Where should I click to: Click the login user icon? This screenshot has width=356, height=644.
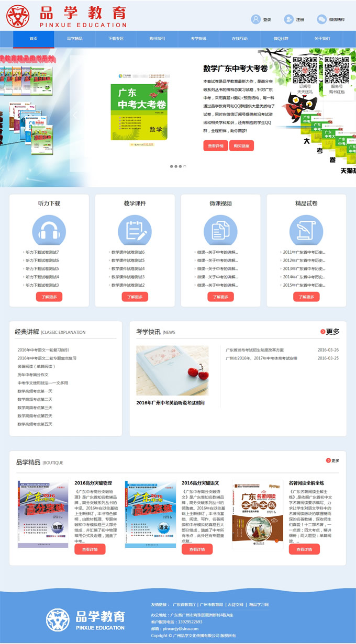click(255, 19)
